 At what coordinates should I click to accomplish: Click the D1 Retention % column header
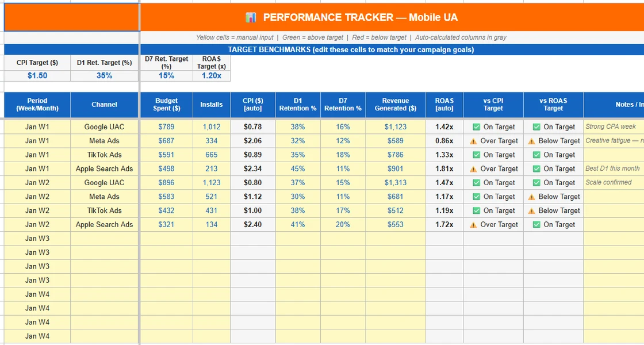click(298, 105)
